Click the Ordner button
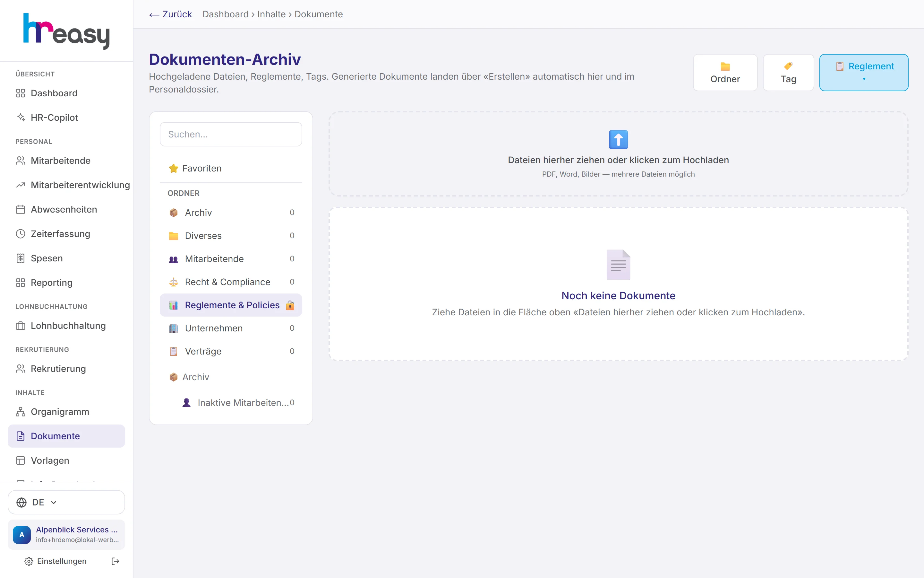Viewport: 924px width, 578px height. [725, 73]
